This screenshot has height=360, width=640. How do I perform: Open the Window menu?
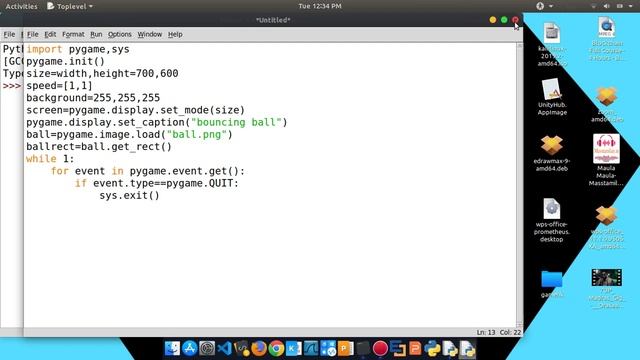149,34
